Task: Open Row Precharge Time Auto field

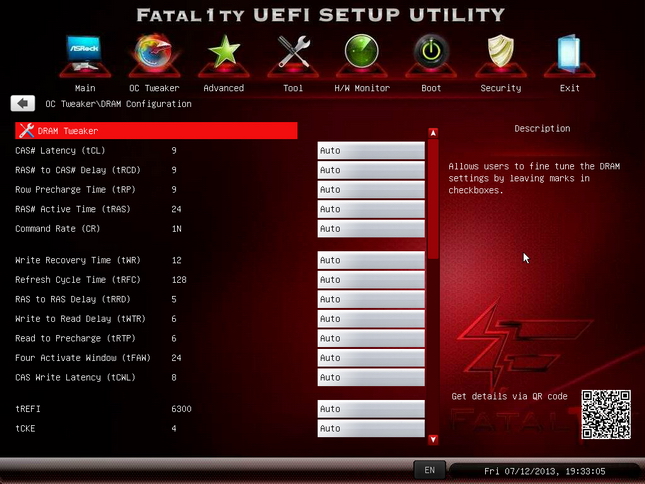Action: (371, 190)
